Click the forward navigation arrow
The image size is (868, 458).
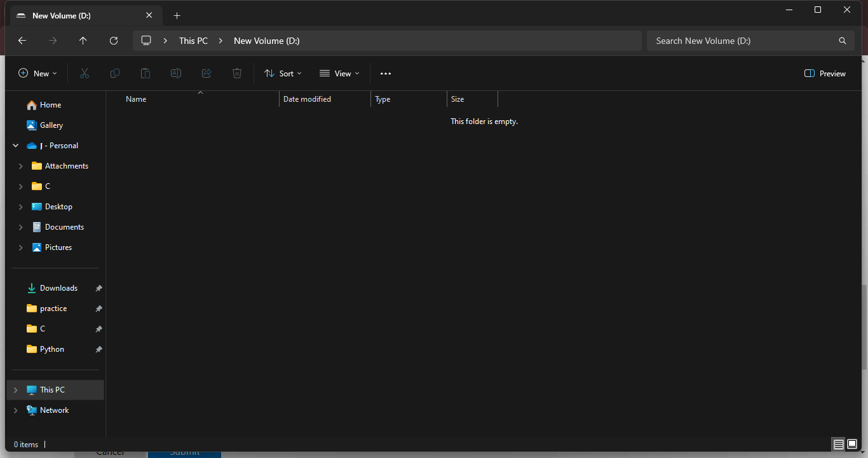[x=53, y=41]
